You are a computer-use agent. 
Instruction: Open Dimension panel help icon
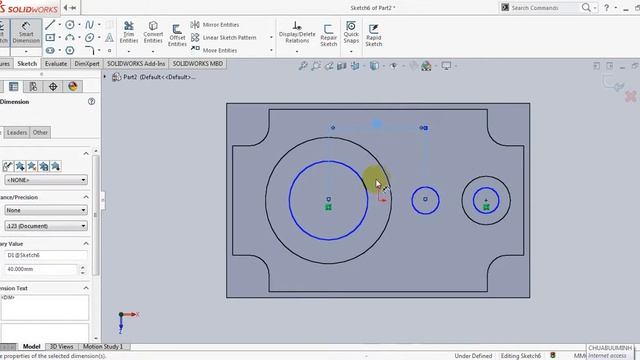pos(91,102)
